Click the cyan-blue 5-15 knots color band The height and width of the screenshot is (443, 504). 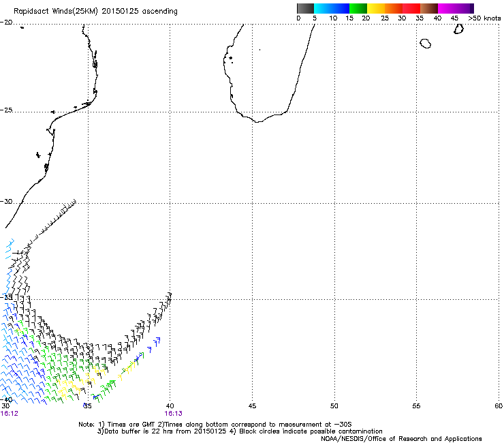click(332, 8)
